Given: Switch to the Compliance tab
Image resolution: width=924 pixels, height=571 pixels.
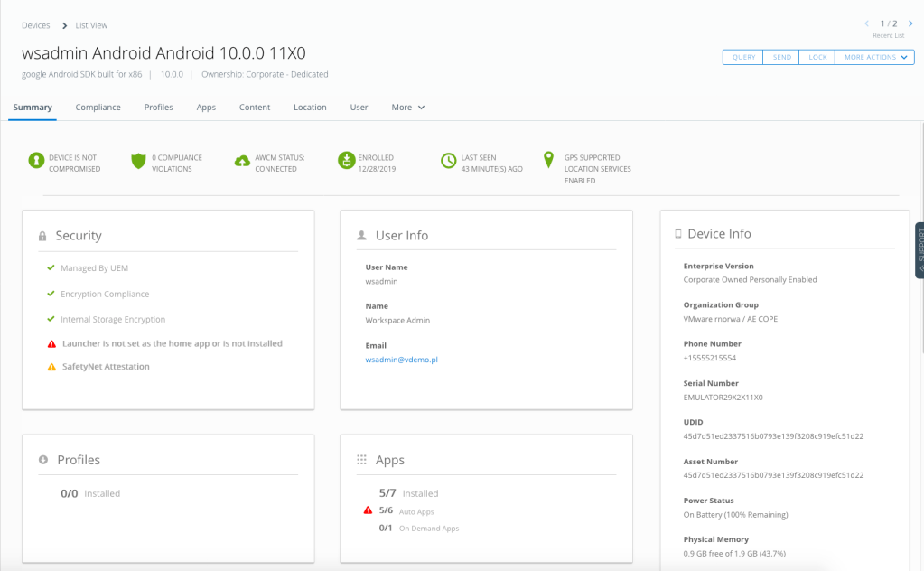Looking at the screenshot, I should [98, 108].
